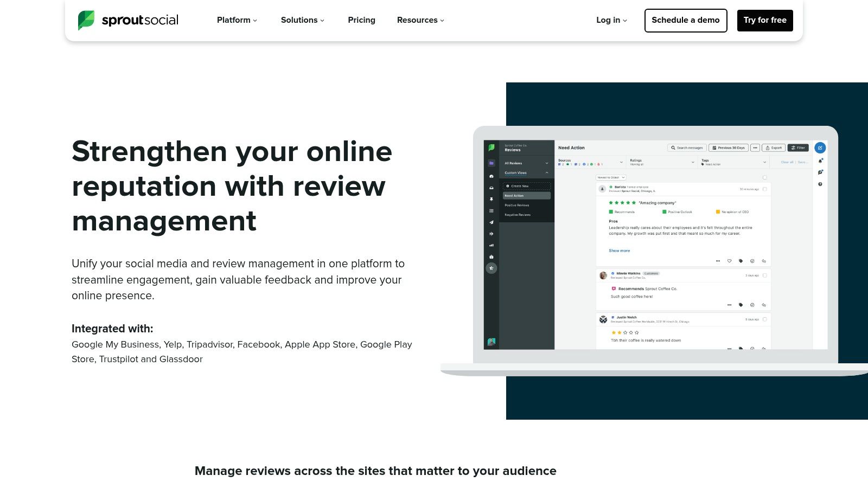Click the Sprout Social leaf logo in the sidebar

point(492,147)
